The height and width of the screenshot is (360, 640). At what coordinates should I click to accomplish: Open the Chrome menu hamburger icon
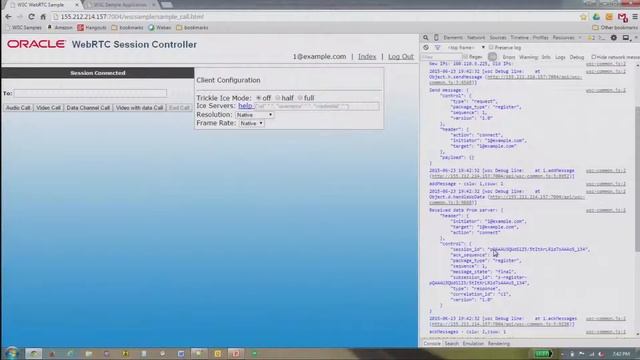635,17
